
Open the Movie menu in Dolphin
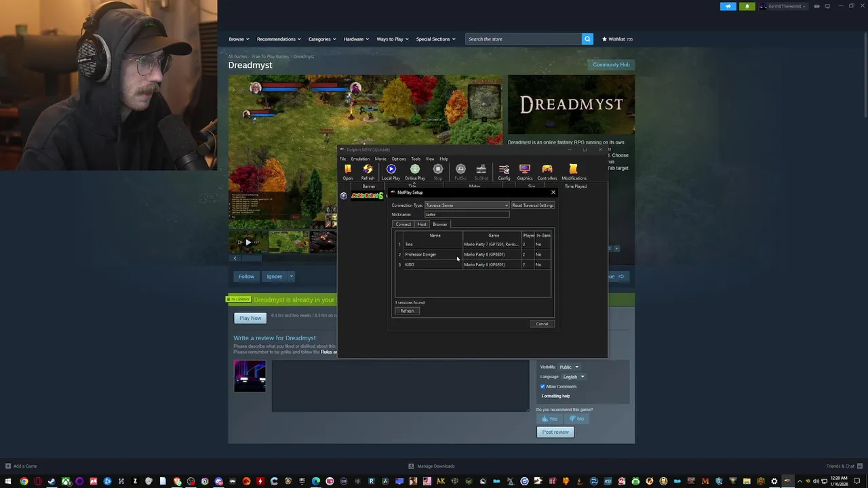pos(380,159)
